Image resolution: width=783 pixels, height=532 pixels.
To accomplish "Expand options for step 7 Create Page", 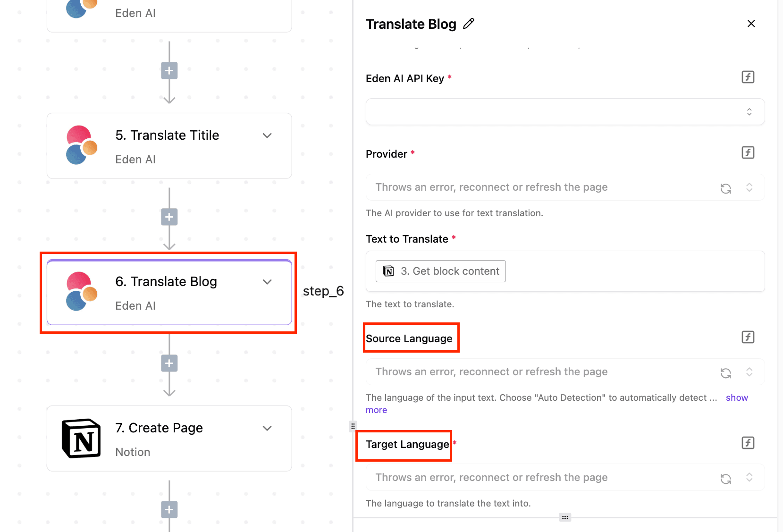I will pyautogui.click(x=267, y=428).
